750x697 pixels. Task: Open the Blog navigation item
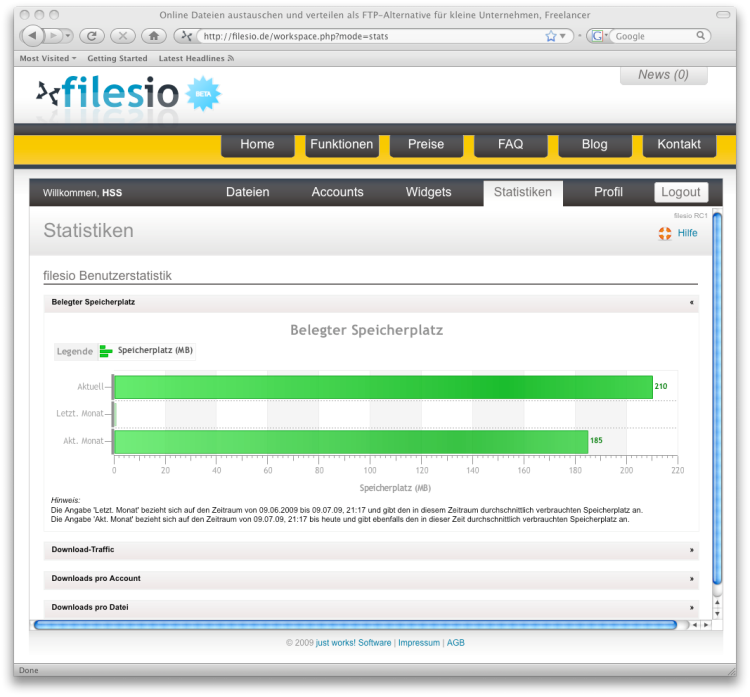(595, 144)
